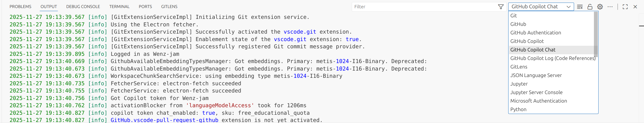This screenshot has width=644, height=123.
Task: Switch to the Debug Console tab
Action: point(83,7)
